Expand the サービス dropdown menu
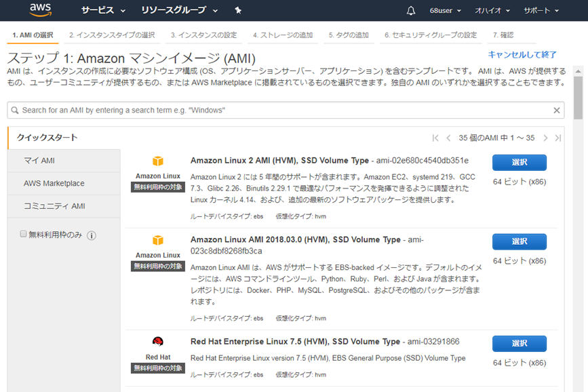 [x=103, y=11]
